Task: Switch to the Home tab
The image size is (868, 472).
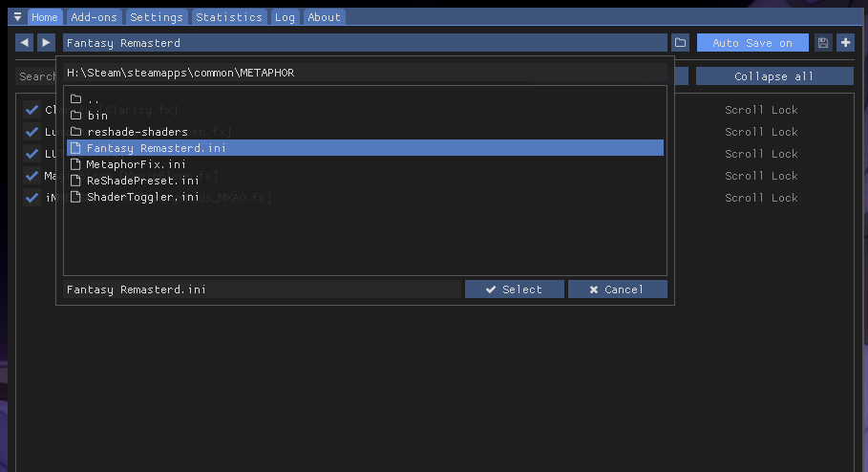Action: pos(44,17)
